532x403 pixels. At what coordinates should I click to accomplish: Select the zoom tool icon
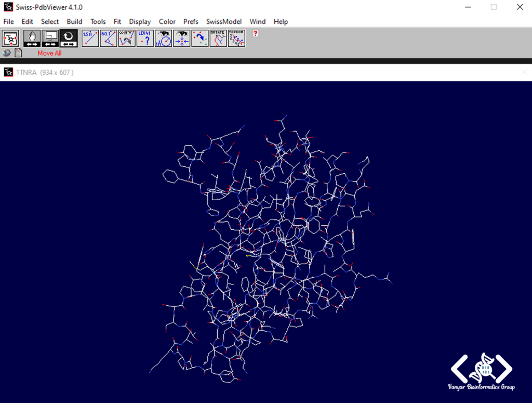point(50,38)
